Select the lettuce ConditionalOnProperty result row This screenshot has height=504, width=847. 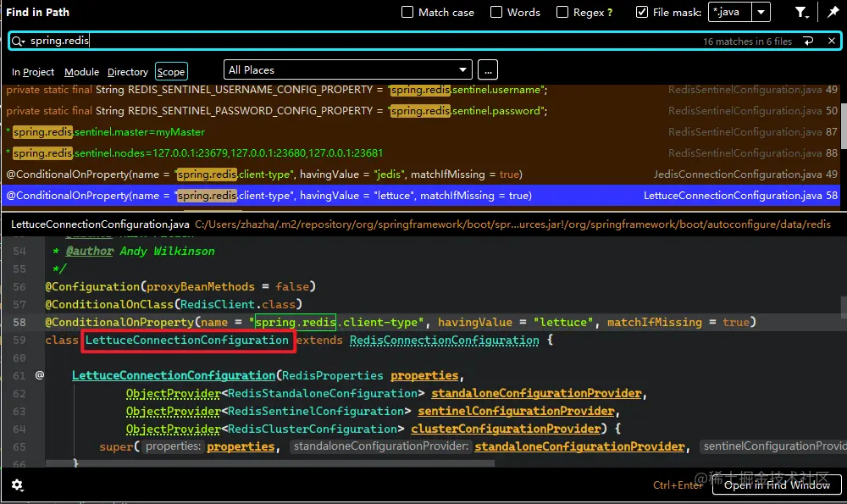[x=421, y=196]
